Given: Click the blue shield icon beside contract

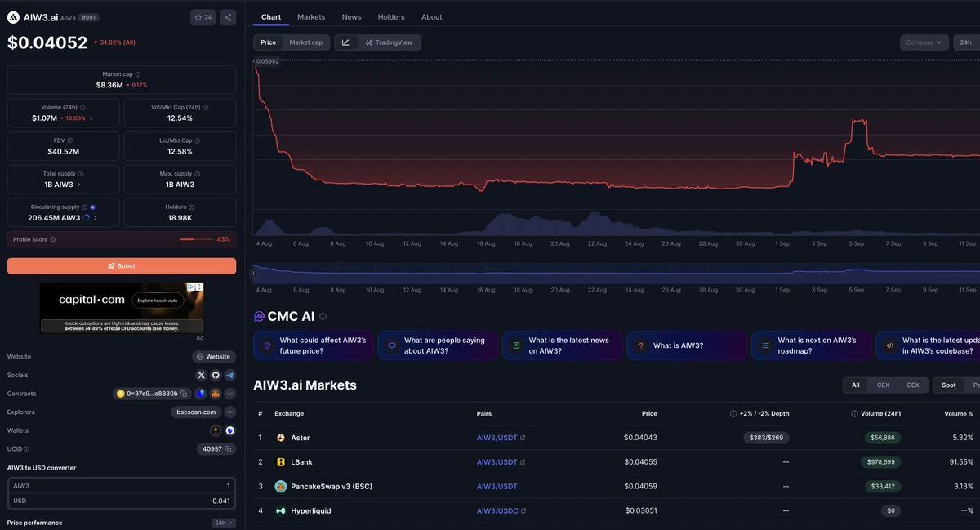Looking at the screenshot, I should (x=200, y=394).
